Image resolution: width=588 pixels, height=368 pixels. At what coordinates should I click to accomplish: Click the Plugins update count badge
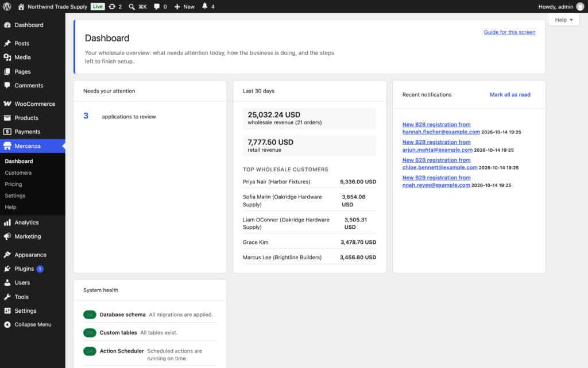click(x=40, y=269)
